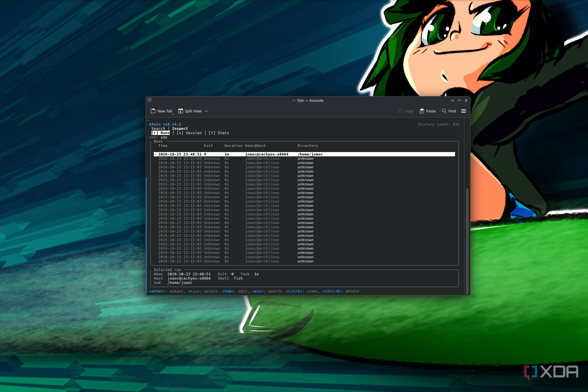Viewport: 588px width, 392px height.
Task: Open the Konsole hamburger menu
Action: 464,111
